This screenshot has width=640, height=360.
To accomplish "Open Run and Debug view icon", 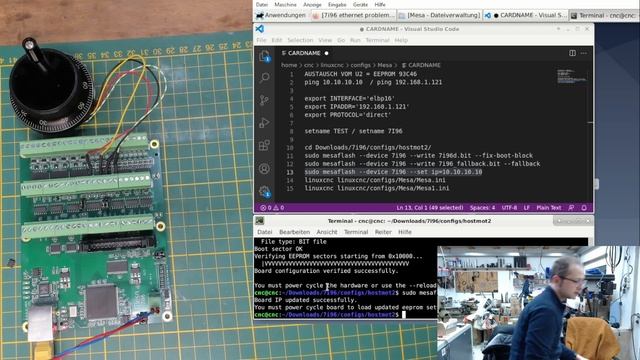I will (264, 122).
